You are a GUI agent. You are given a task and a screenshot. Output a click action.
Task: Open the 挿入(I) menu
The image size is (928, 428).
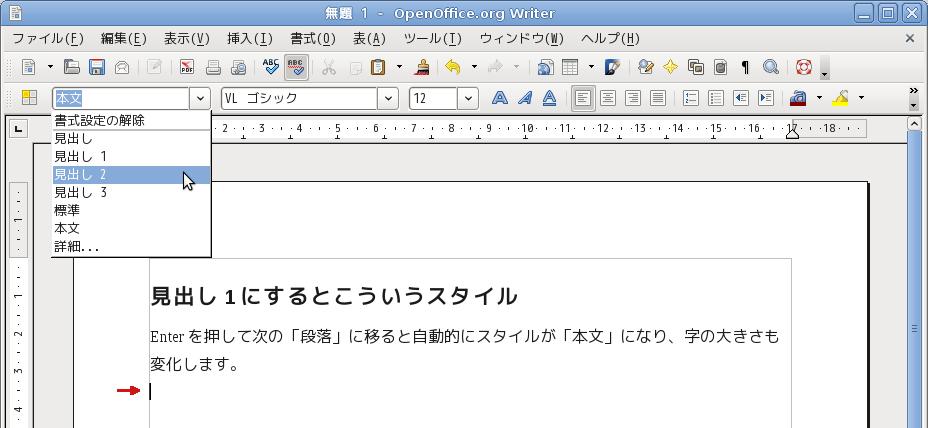click(x=250, y=39)
